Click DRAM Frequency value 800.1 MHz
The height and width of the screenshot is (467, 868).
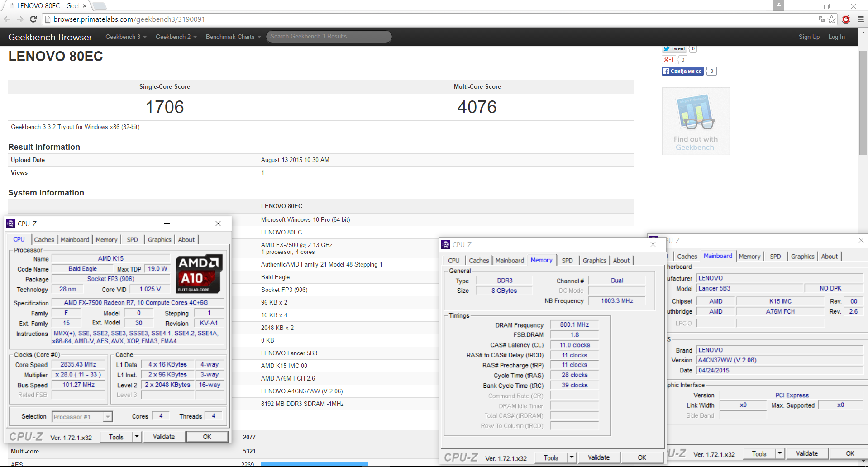[574, 324]
